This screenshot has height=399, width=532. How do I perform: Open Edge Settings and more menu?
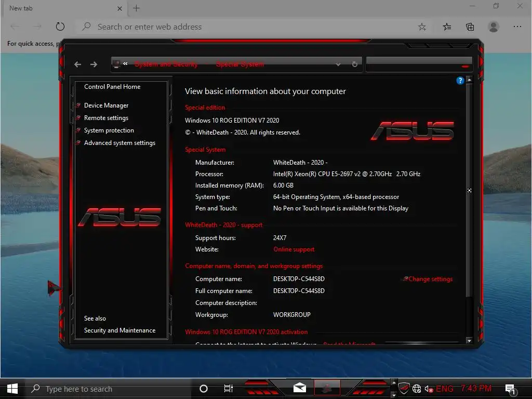pos(517,26)
